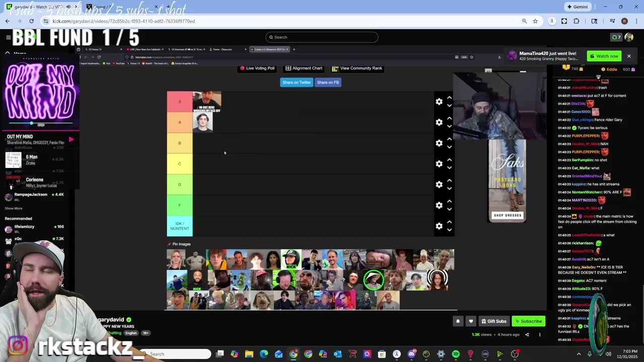Go back in Chrome

[8, 21]
